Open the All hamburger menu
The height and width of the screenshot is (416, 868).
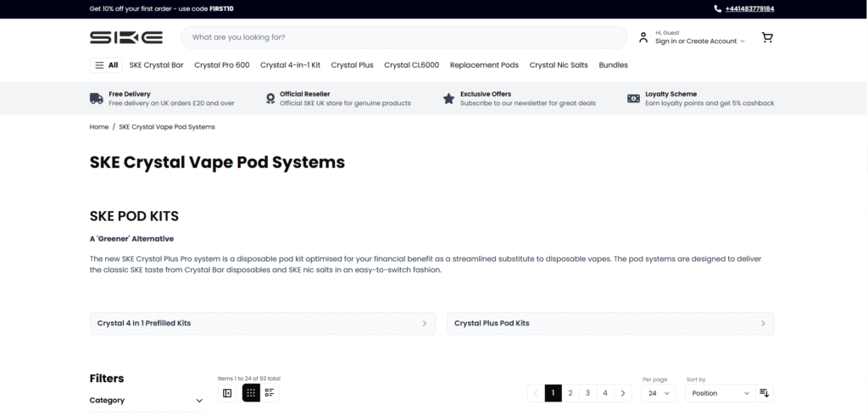click(x=106, y=65)
